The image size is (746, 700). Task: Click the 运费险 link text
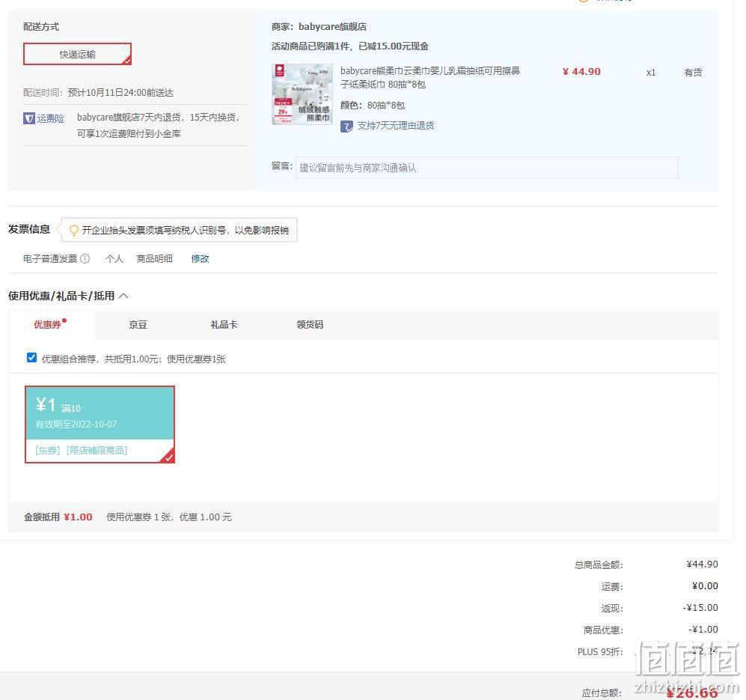50,118
